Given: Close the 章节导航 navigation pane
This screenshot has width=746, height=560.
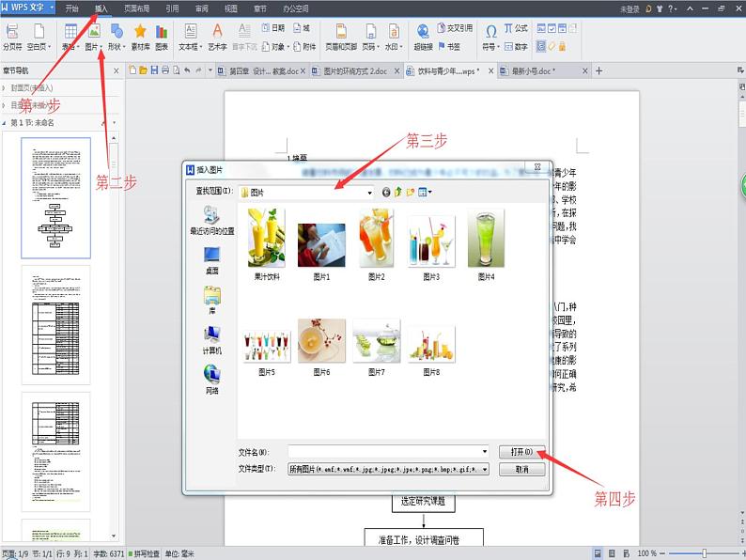Looking at the screenshot, I should [117, 70].
